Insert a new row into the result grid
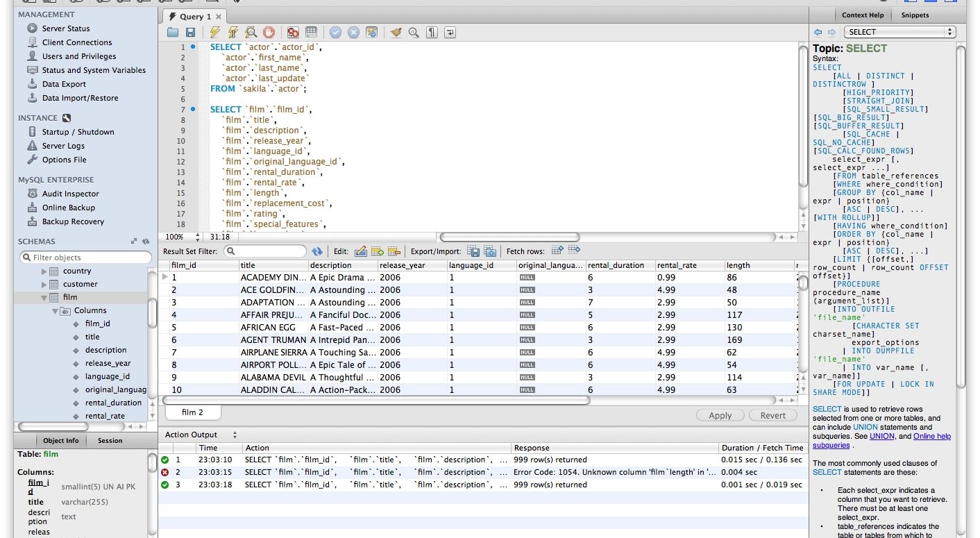This screenshot has width=980, height=538. coord(377,251)
